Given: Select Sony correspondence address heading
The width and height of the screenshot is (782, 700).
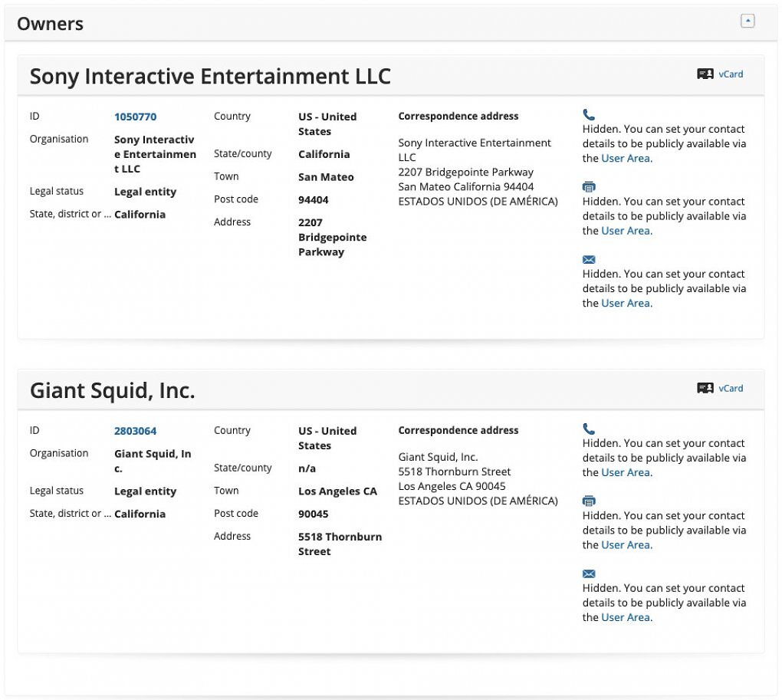Looking at the screenshot, I should click(458, 117).
